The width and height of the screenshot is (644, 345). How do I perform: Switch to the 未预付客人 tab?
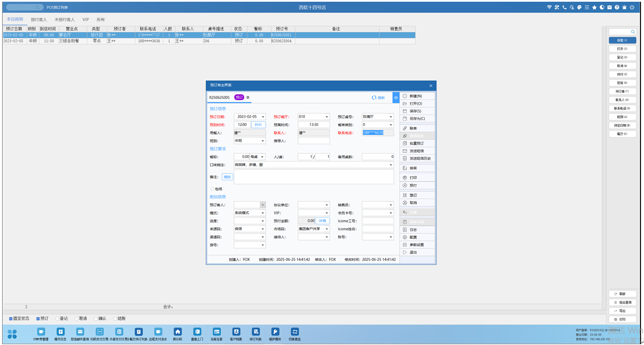[64, 20]
